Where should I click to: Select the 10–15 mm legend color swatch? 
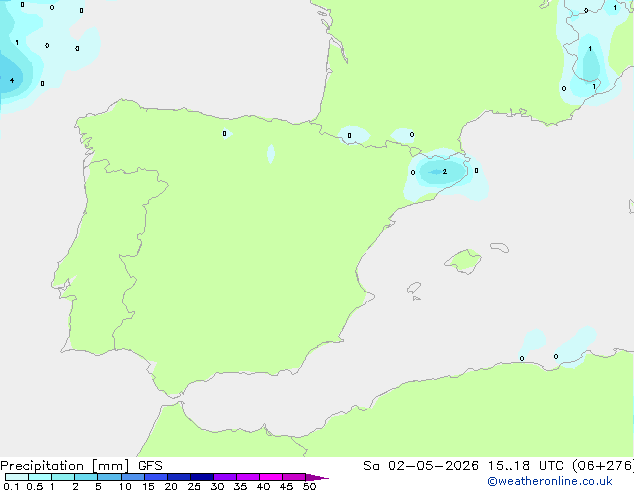133,477
